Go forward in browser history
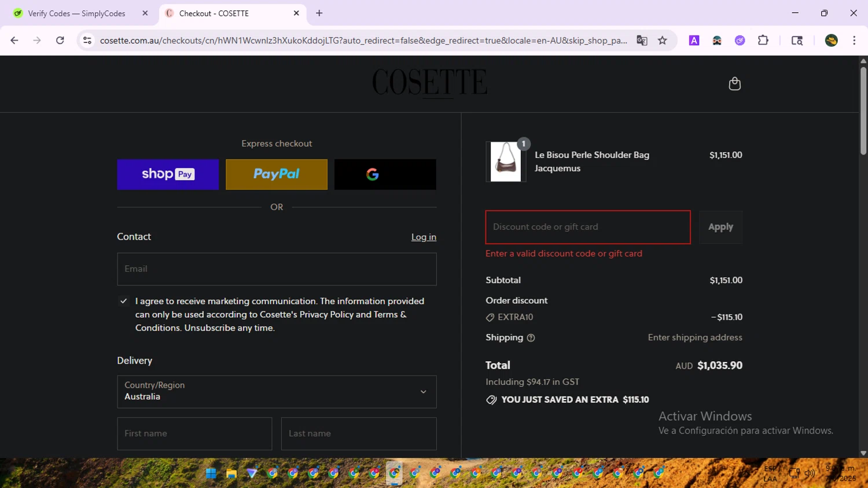The width and height of the screenshot is (868, 488). click(x=37, y=41)
